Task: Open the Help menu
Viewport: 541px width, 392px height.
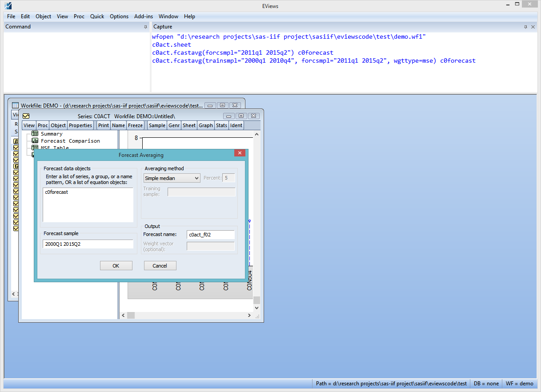Action: click(x=189, y=16)
